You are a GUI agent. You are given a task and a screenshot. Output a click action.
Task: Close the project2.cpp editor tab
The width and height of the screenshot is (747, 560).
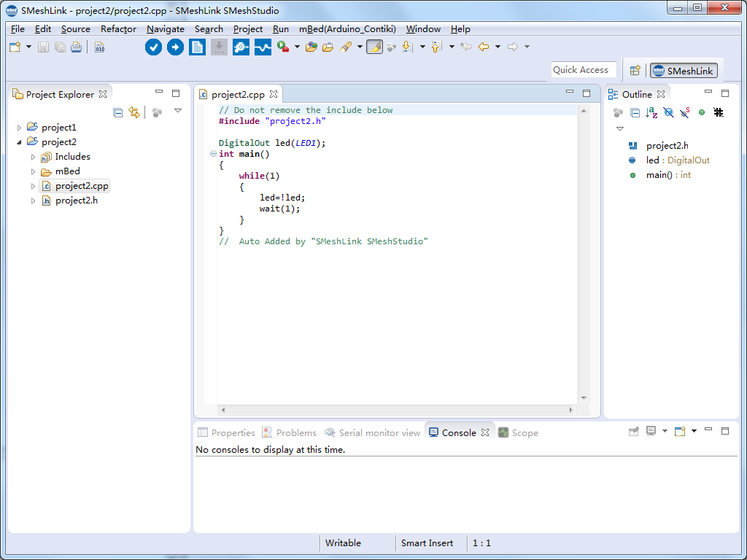coord(274,94)
